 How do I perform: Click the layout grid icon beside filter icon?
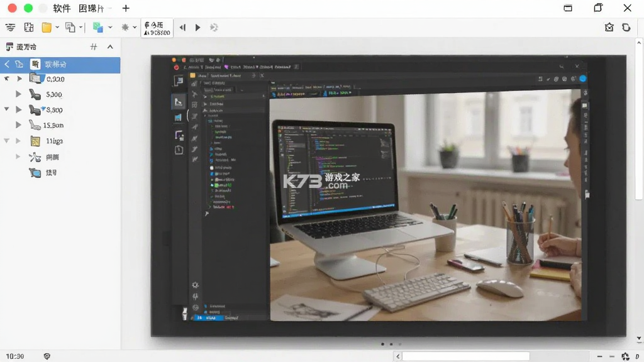pyautogui.click(x=29, y=28)
